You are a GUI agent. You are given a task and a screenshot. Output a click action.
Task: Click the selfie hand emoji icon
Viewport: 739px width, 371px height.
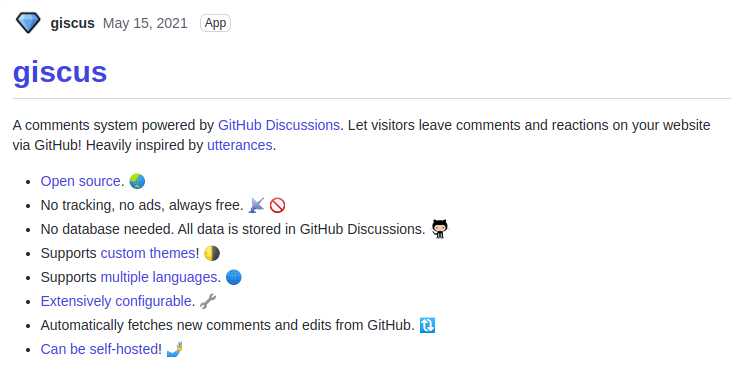point(174,349)
